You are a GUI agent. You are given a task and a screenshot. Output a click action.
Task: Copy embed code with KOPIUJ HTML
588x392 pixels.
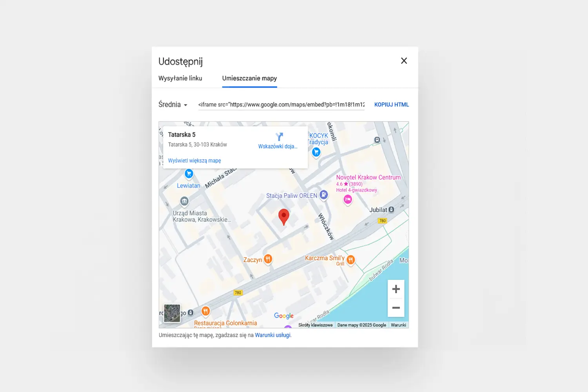point(392,105)
